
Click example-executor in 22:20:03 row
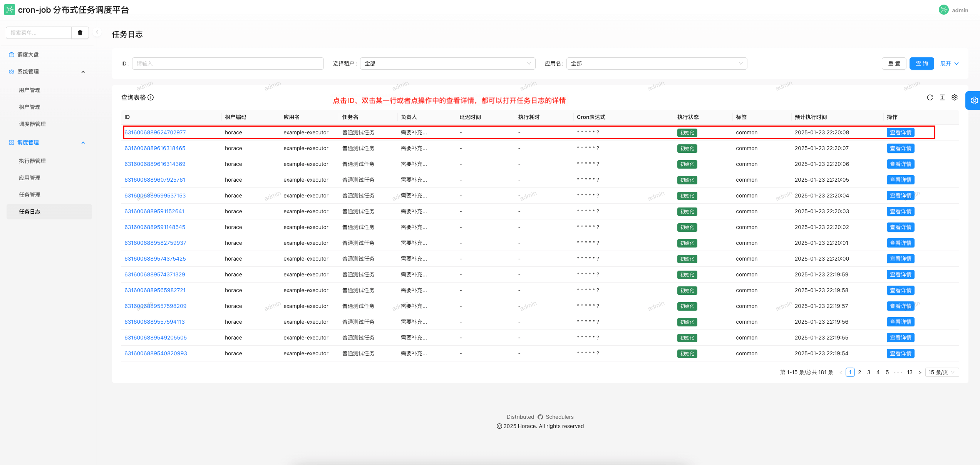pyautogui.click(x=306, y=211)
